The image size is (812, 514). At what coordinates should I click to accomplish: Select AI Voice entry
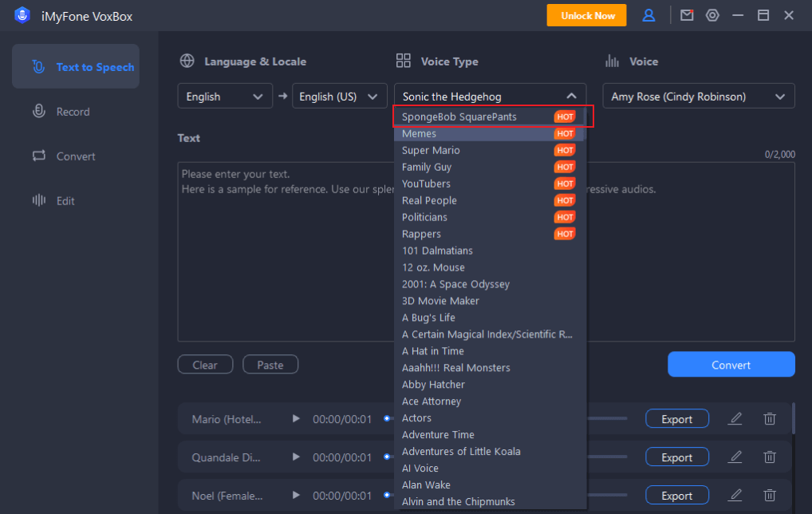[489, 468]
